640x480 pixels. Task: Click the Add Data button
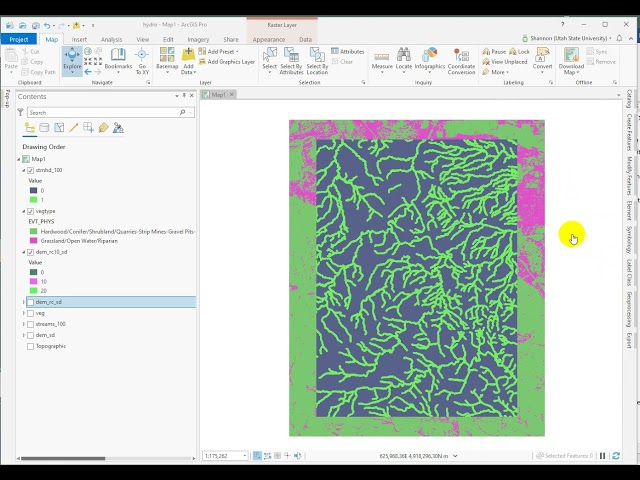188,60
